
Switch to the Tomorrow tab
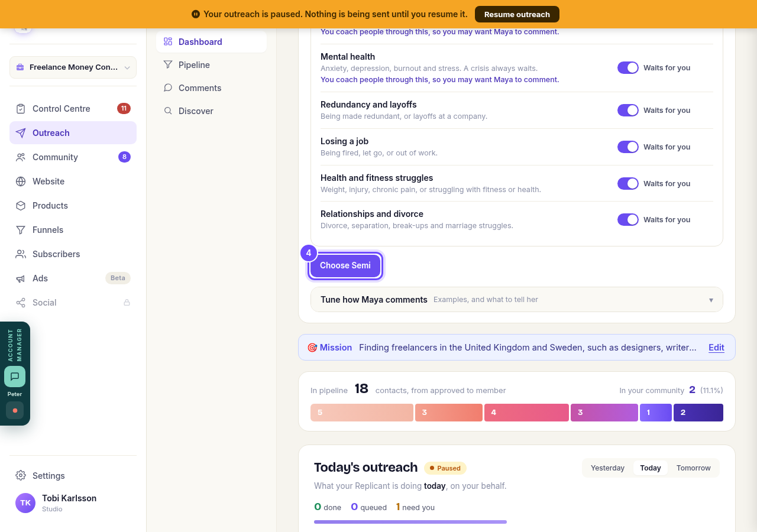pyautogui.click(x=694, y=468)
